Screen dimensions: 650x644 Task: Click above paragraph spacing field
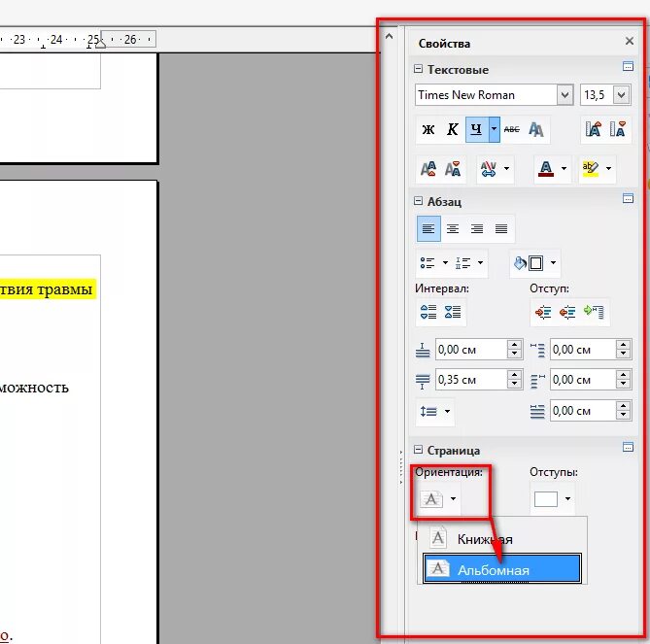click(x=471, y=350)
